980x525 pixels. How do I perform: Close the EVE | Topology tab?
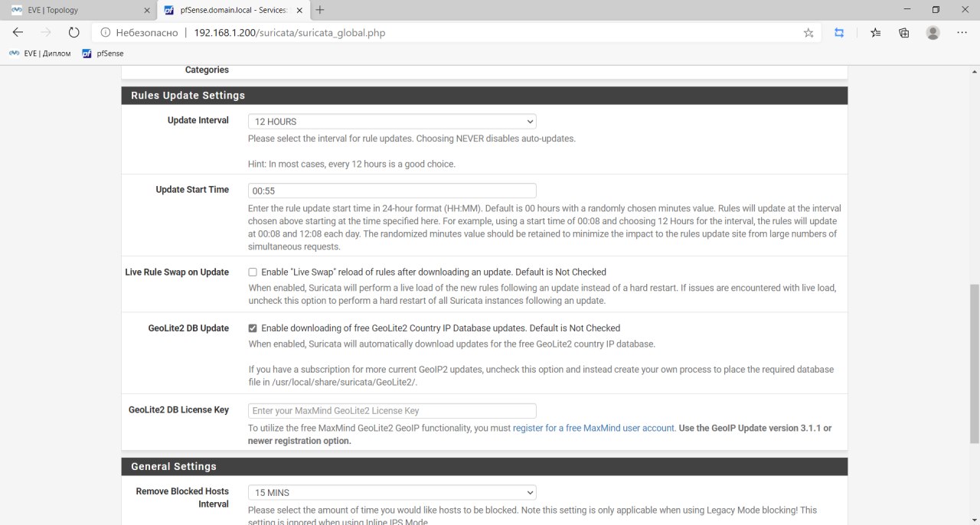(147, 10)
